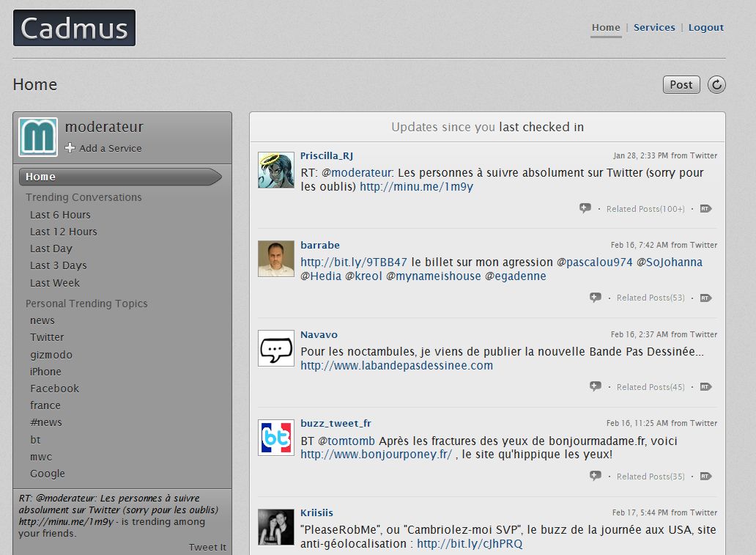Click buzz_tweet_fr's bt avatar
This screenshot has height=555, width=756.
(x=275, y=438)
